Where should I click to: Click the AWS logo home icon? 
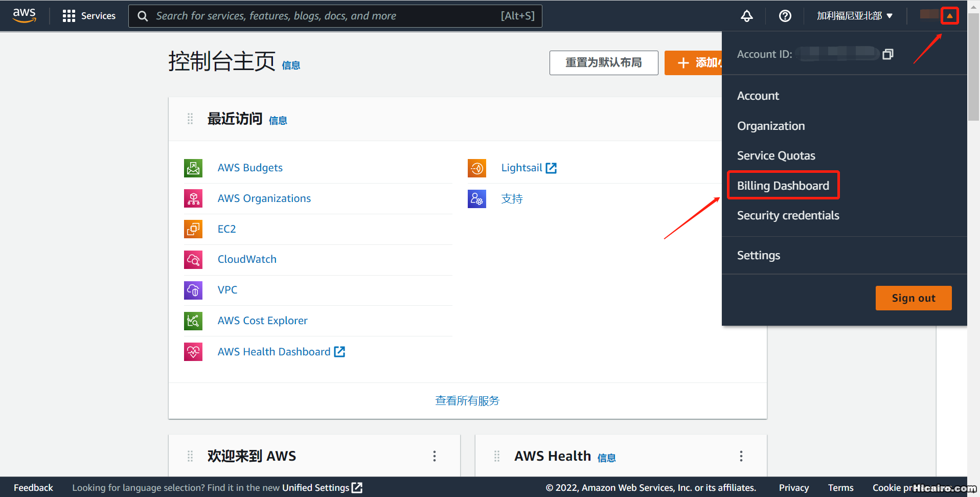click(x=24, y=15)
